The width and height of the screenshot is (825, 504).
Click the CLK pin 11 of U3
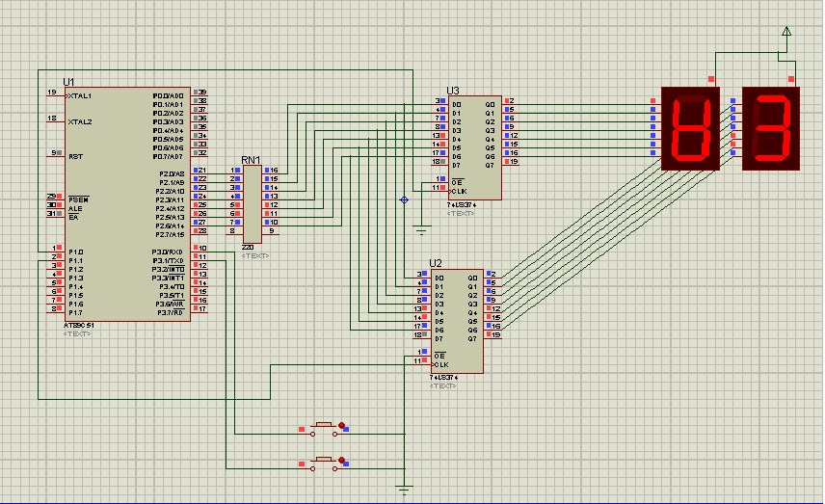(x=438, y=189)
